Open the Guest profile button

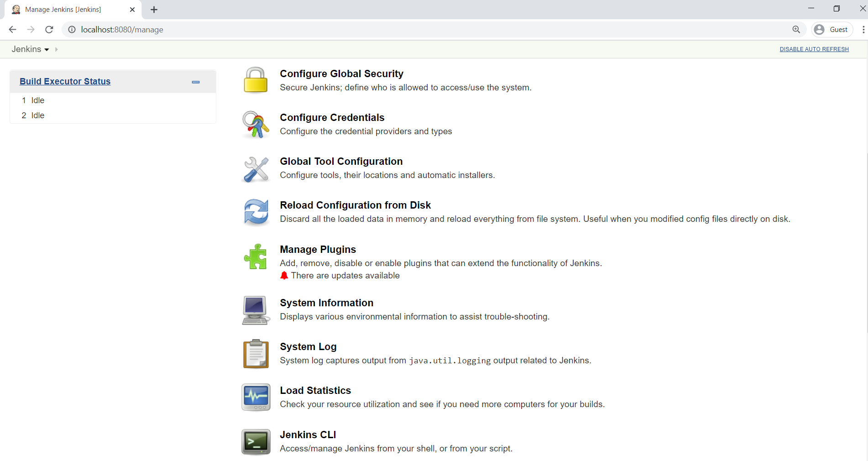[x=832, y=30]
